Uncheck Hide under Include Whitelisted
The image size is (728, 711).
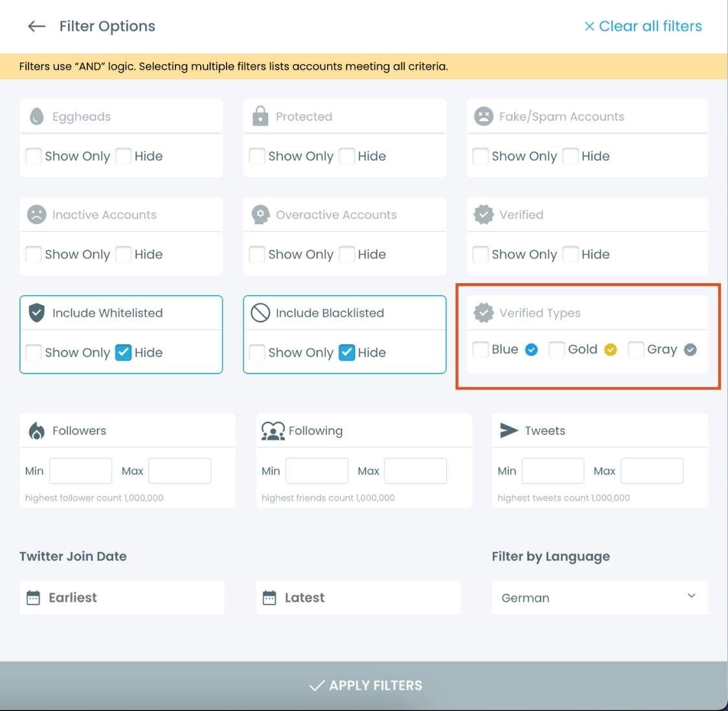point(123,353)
